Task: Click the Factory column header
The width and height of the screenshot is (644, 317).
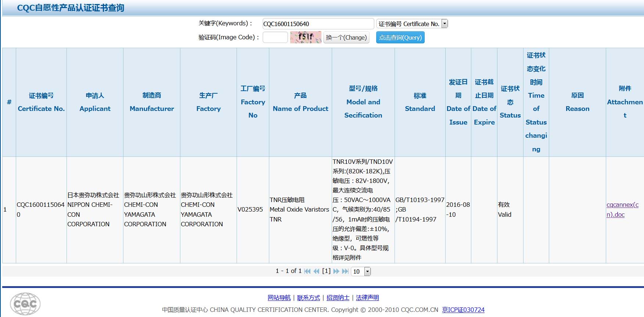Action: [208, 102]
